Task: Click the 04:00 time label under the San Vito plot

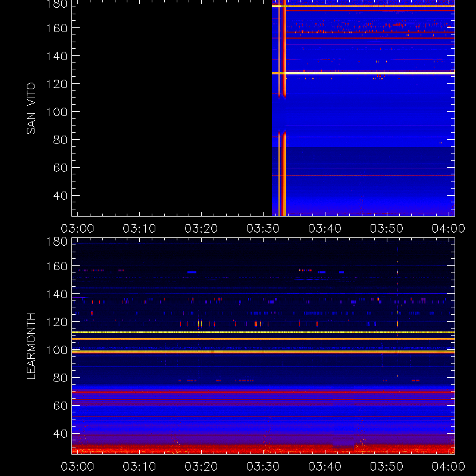Action: coord(449,228)
